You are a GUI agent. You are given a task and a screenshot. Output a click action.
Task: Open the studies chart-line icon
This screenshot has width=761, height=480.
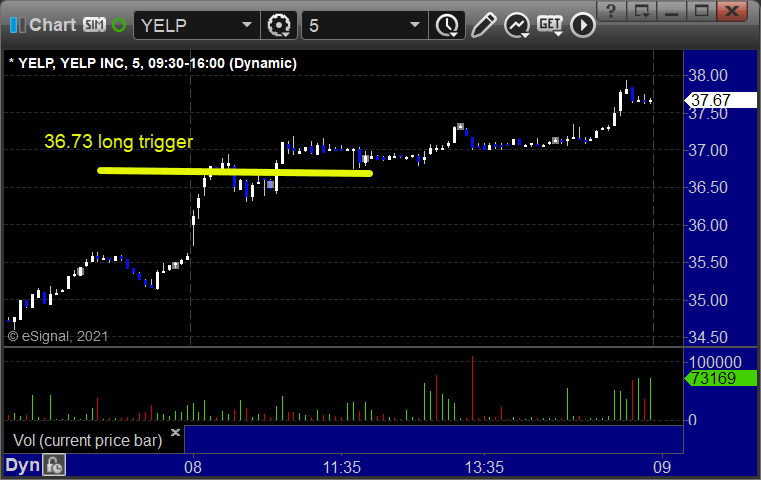click(x=516, y=25)
